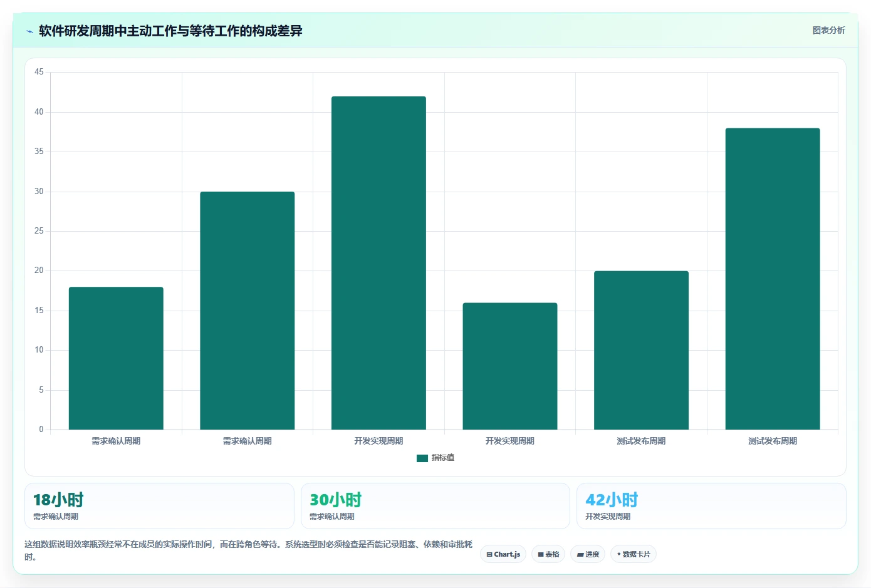Click the y-axis label 30
Screen dimensions: 871x588
[x=39, y=192]
